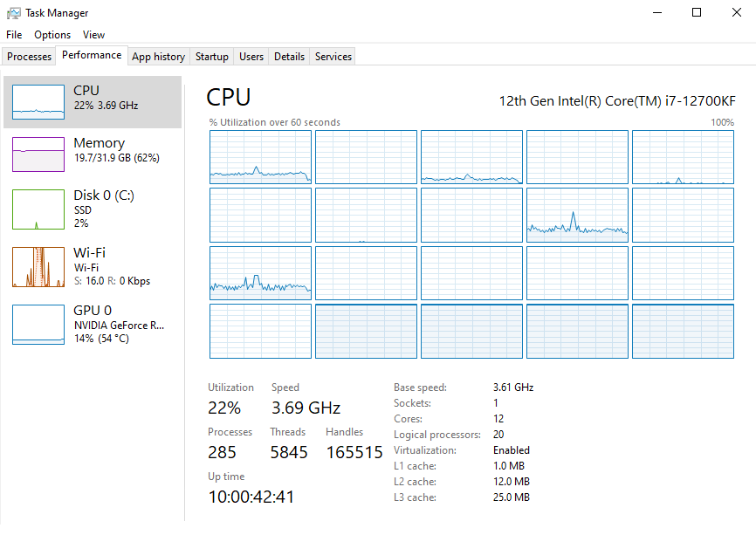Open the File menu
756x535 pixels.
click(14, 35)
